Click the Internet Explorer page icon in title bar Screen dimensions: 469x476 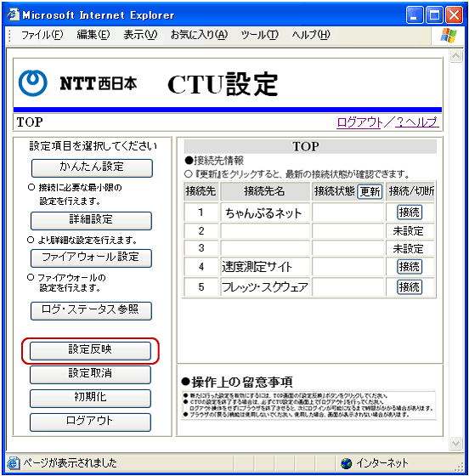click(x=14, y=14)
